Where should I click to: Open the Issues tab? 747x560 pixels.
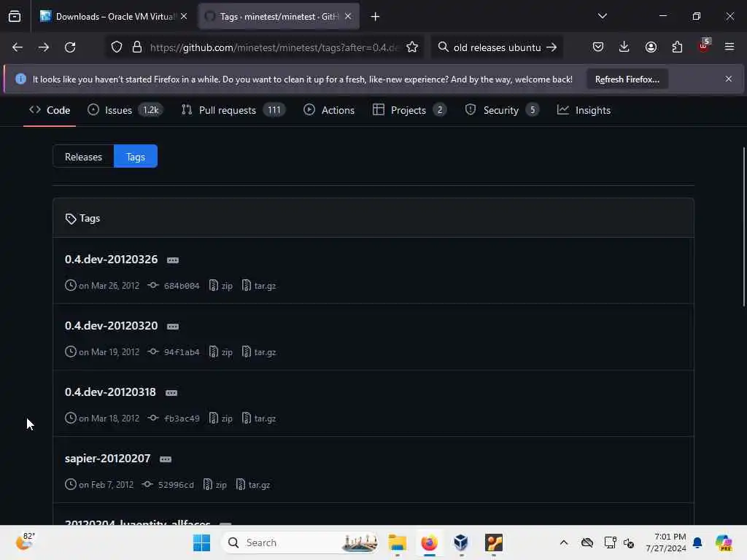coord(125,110)
